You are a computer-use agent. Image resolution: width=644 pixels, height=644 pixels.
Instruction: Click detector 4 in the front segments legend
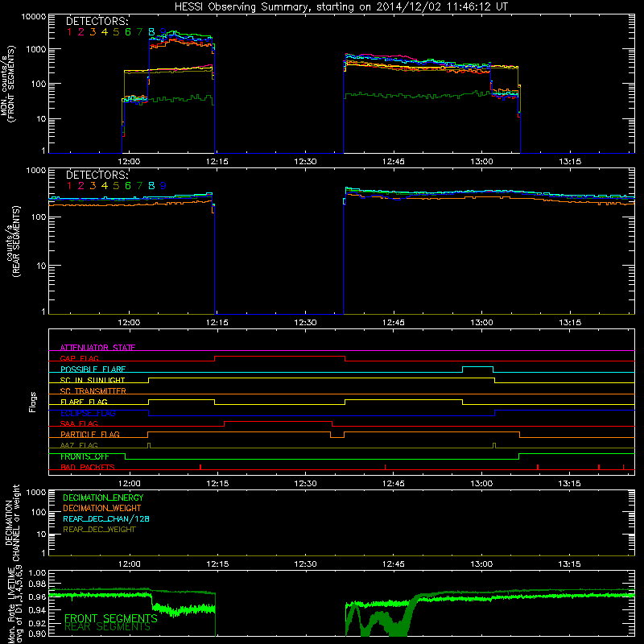click(105, 32)
